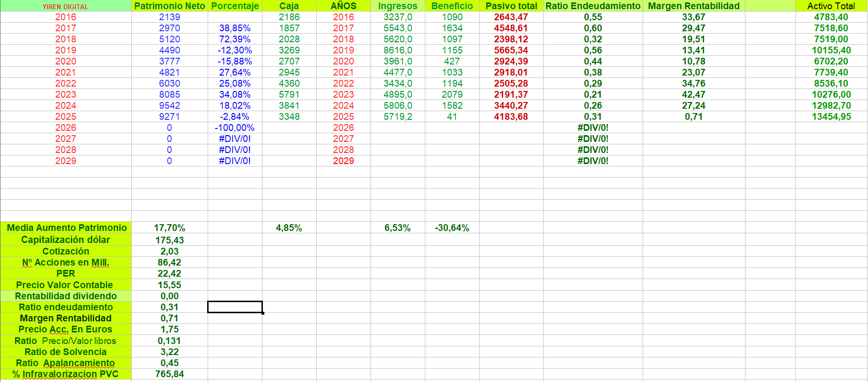Select Nº Acciones en Mill. label
Screen dimensions: 868x382
(x=66, y=263)
